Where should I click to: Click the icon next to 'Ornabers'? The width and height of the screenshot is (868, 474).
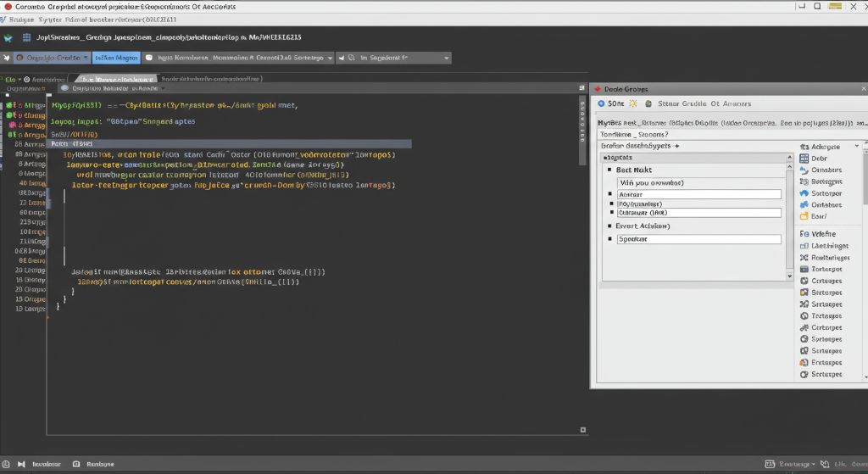[804, 170]
